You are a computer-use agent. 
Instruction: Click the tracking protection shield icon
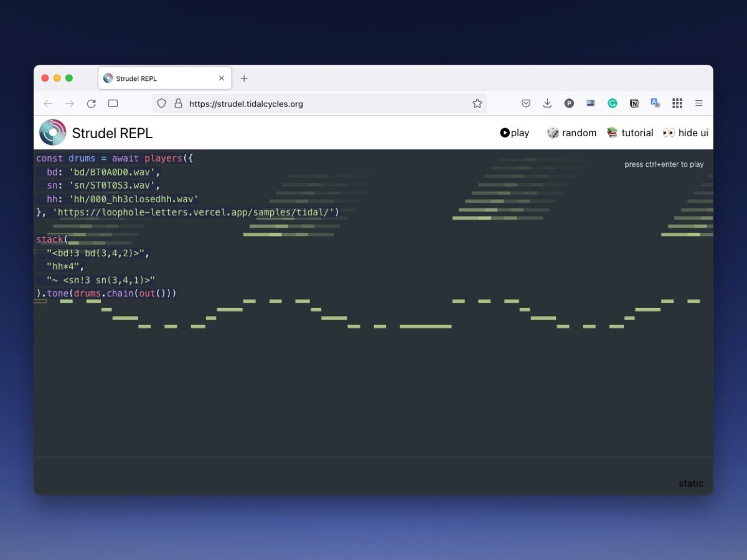[161, 104]
